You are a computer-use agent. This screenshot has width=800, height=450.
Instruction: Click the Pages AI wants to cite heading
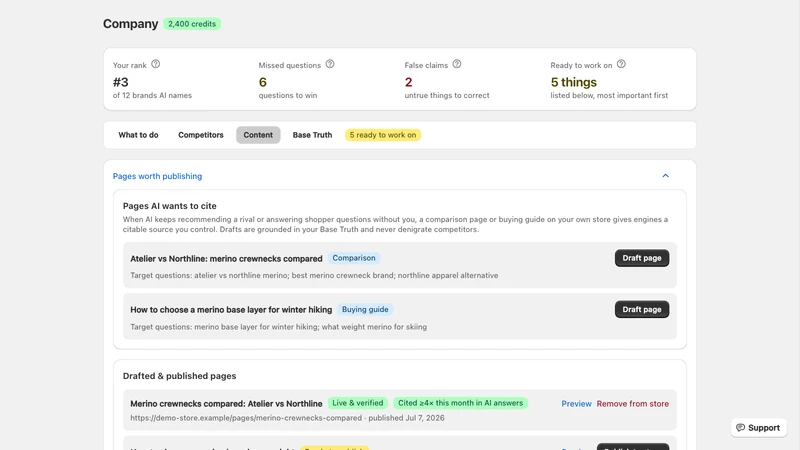pyautogui.click(x=169, y=206)
